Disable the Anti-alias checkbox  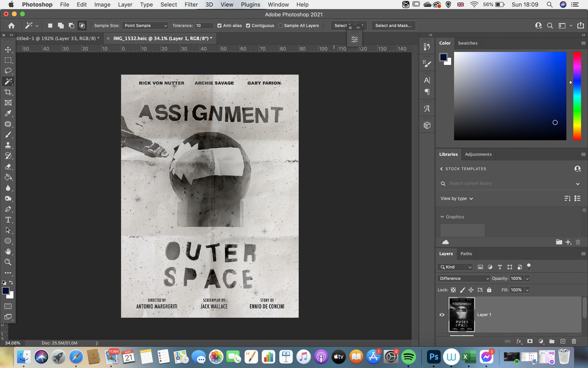(219, 26)
